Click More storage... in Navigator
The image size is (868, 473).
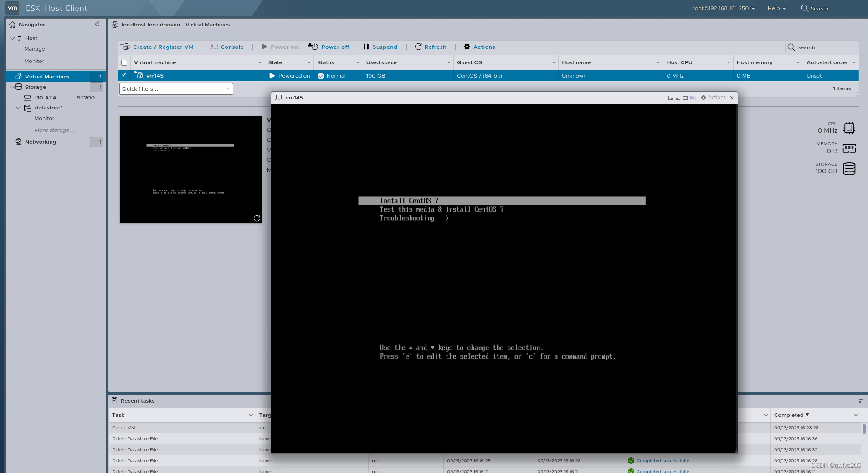54,130
